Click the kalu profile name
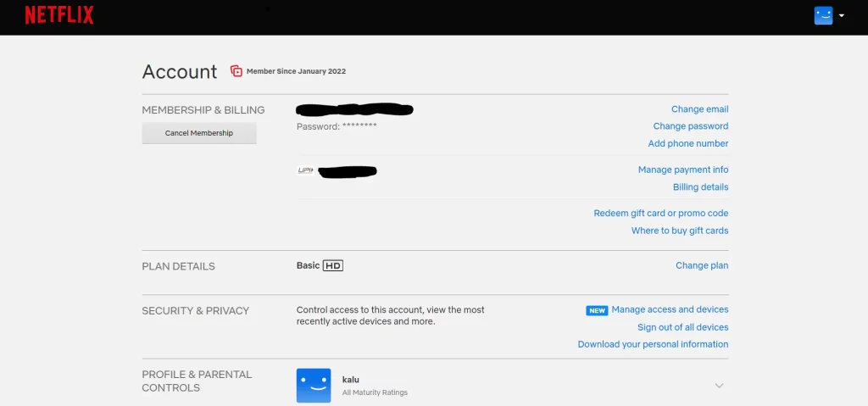The height and width of the screenshot is (406, 868). (351, 380)
